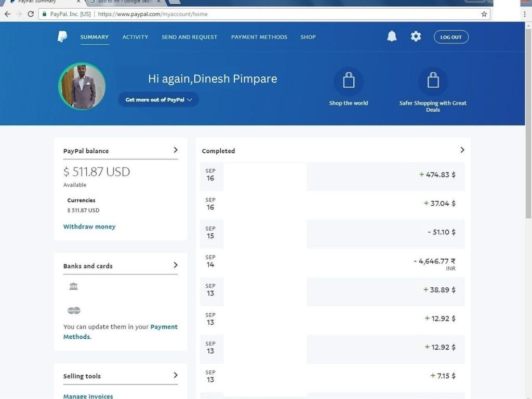Expand Selling tools chevron
532x399 pixels.
tap(176, 375)
